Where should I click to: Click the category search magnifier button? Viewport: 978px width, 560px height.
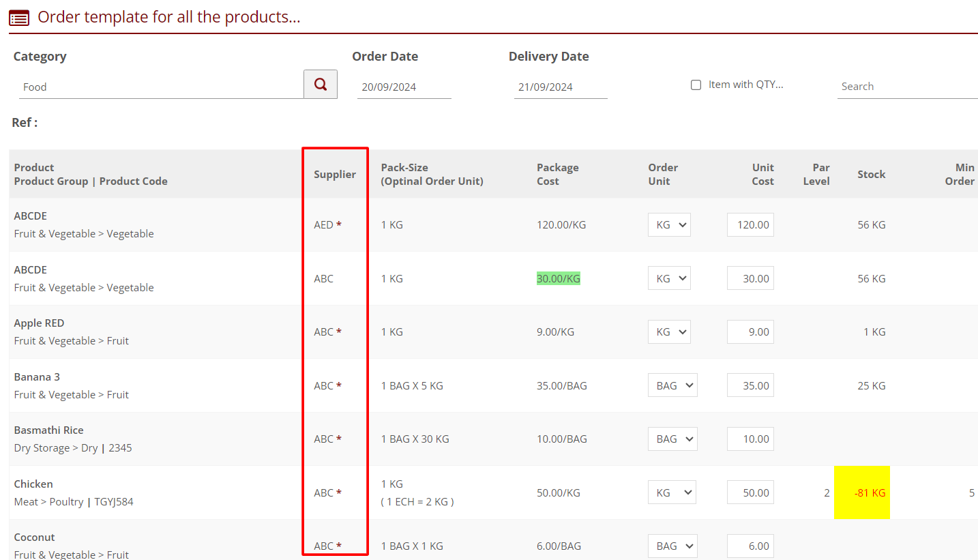320,84
